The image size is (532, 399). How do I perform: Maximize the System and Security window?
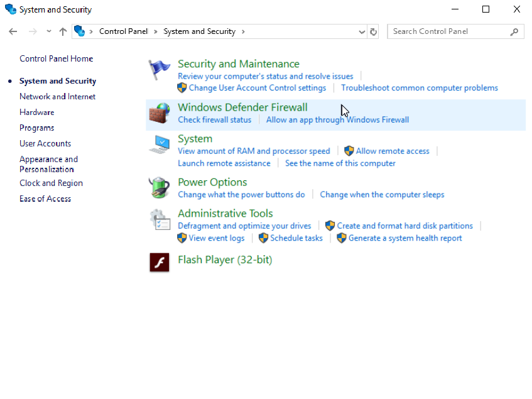tap(486, 9)
